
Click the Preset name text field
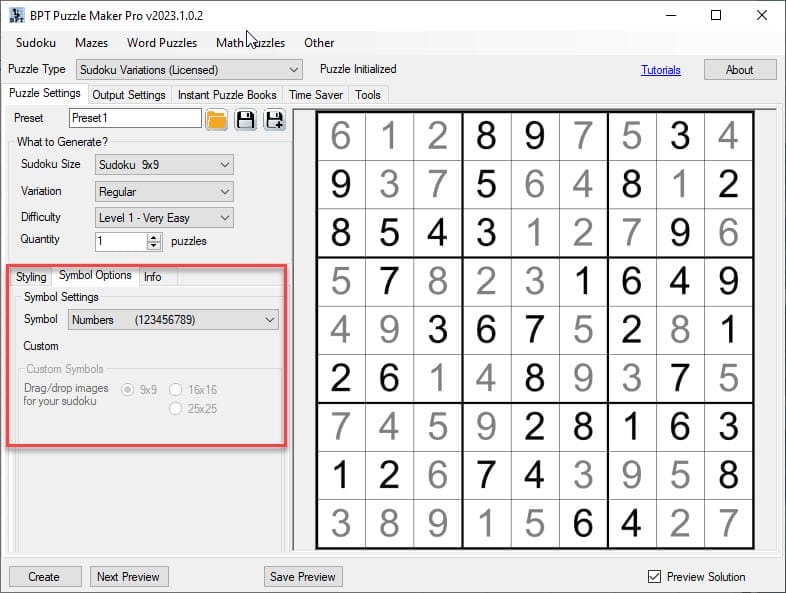134,118
